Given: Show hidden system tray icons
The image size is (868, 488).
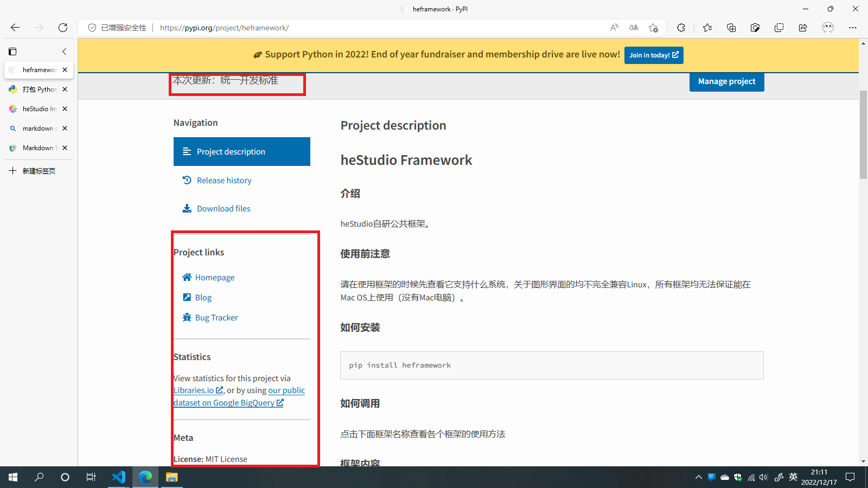Looking at the screenshot, I should pos(698,477).
